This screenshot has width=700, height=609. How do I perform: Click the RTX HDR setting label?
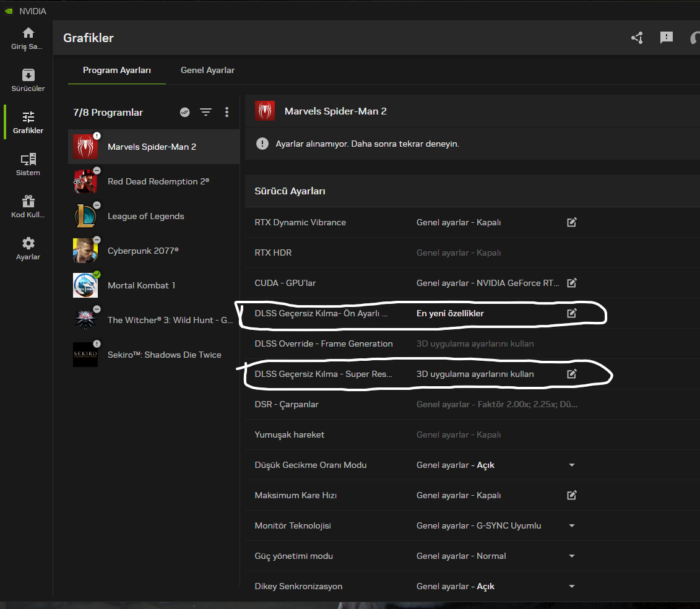[x=273, y=253]
